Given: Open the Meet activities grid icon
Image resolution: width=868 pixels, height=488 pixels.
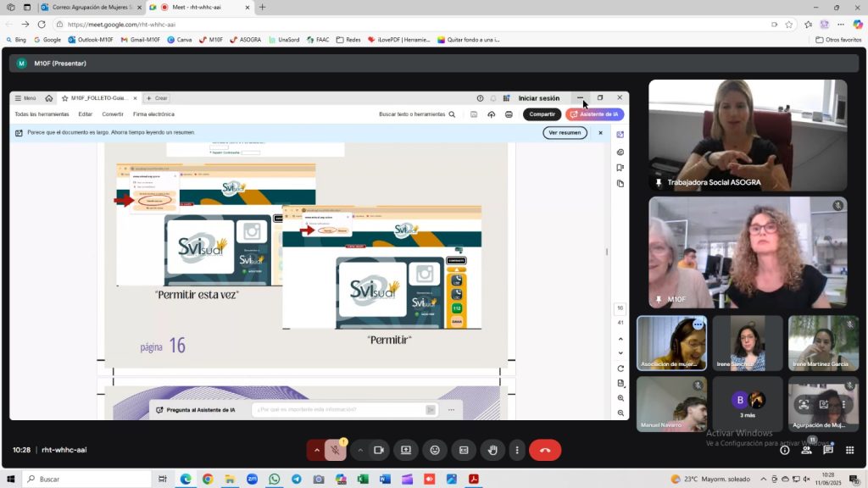Looking at the screenshot, I should pyautogui.click(x=849, y=451).
